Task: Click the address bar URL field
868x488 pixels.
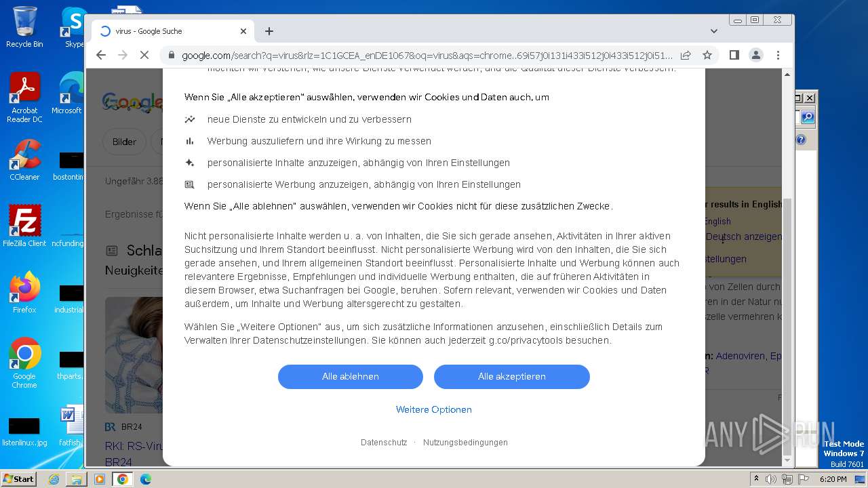Action: [427, 56]
